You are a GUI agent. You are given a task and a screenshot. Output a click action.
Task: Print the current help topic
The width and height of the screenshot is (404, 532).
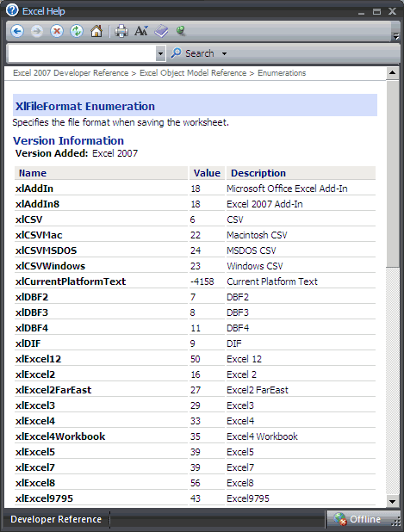121,32
